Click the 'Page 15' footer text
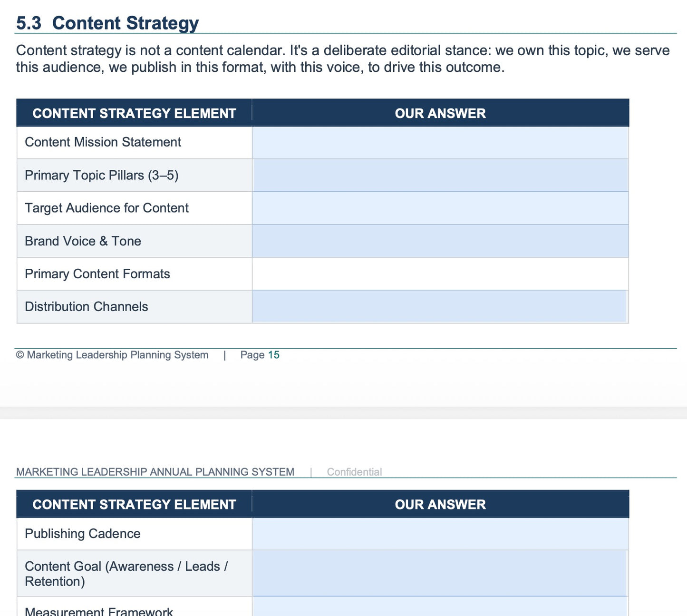687x616 pixels. pyautogui.click(x=260, y=355)
